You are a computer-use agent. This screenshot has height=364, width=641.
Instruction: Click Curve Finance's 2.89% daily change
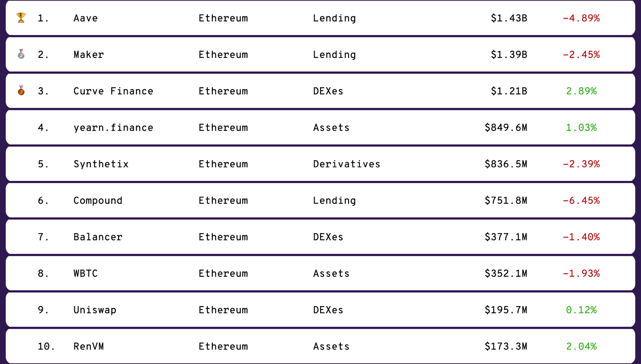(581, 91)
